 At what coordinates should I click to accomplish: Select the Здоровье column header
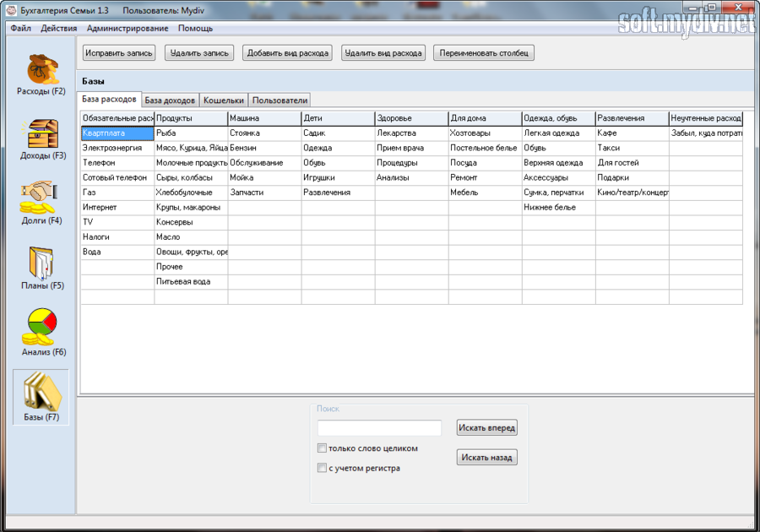click(412, 118)
